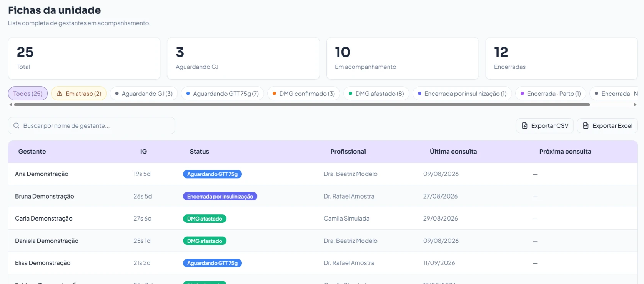
Task: Click the CSV file icon in Exportar CSV
Action: [x=524, y=125]
